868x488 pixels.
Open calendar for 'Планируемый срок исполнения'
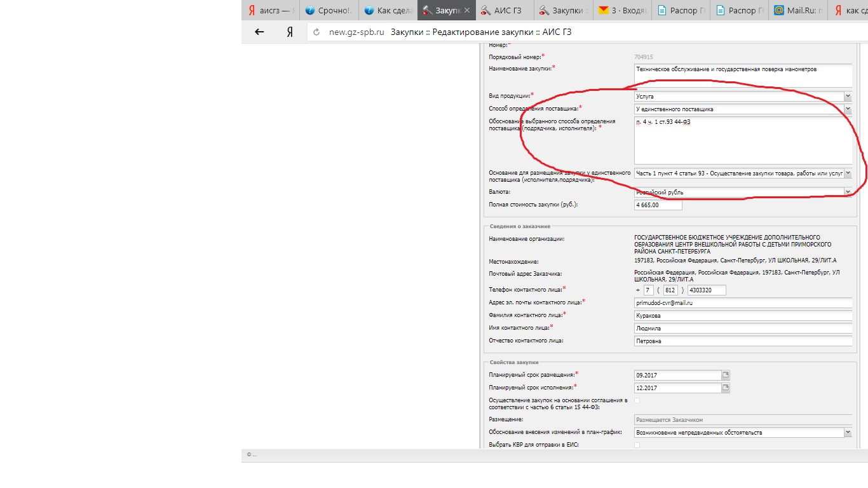(726, 388)
